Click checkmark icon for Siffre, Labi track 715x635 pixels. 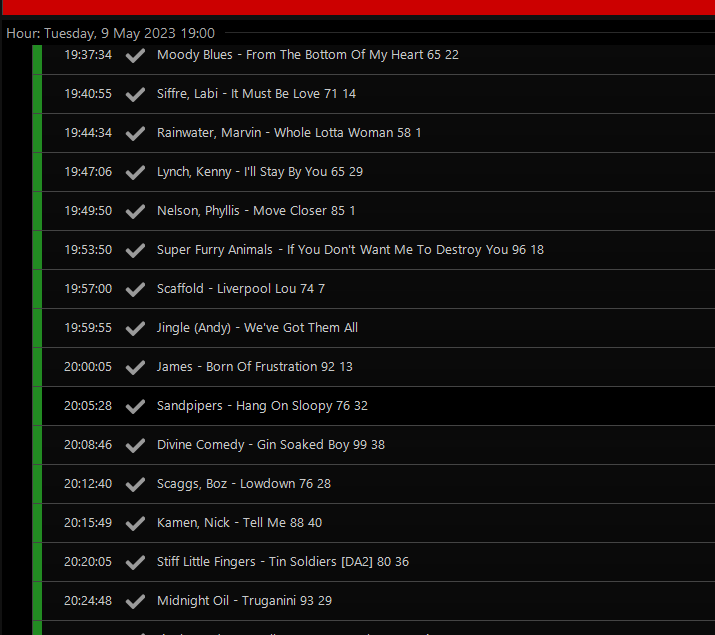pos(135,94)
